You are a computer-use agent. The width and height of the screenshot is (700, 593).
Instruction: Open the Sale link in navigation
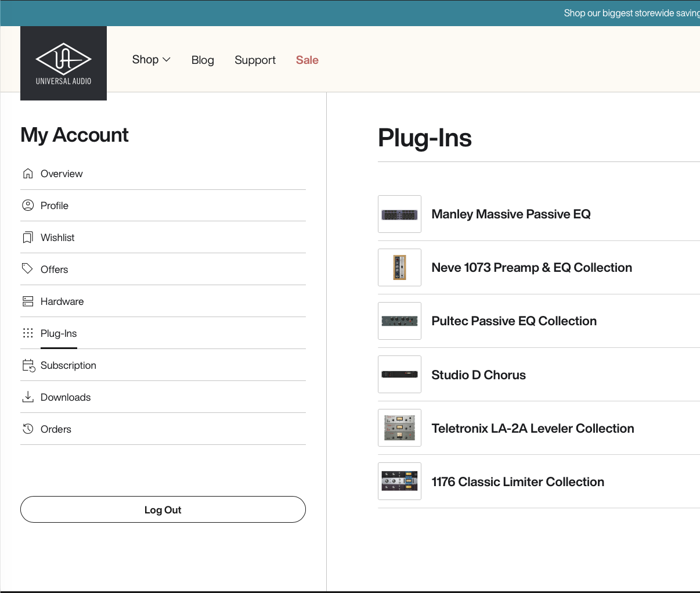(x=307, y=60)
